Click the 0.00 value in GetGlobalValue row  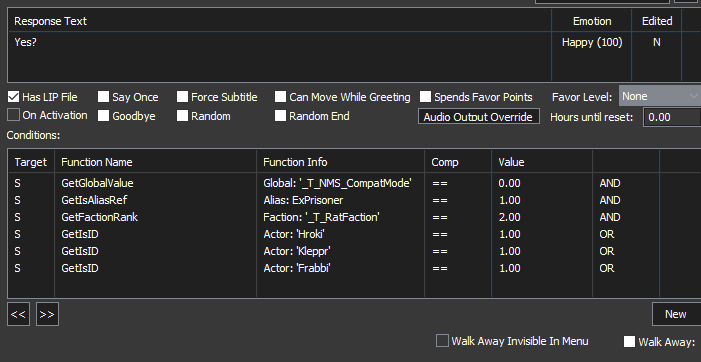click(x=509, y=183)
